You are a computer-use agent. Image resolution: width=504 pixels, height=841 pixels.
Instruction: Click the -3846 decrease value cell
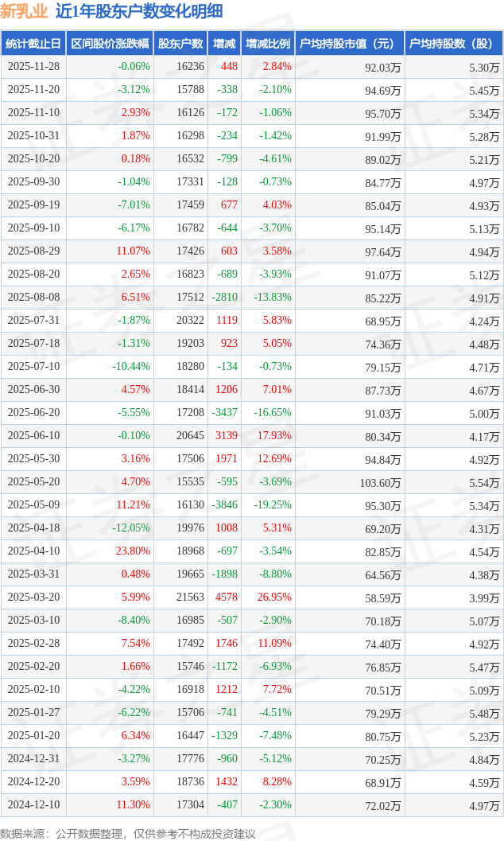click(224, 505)
